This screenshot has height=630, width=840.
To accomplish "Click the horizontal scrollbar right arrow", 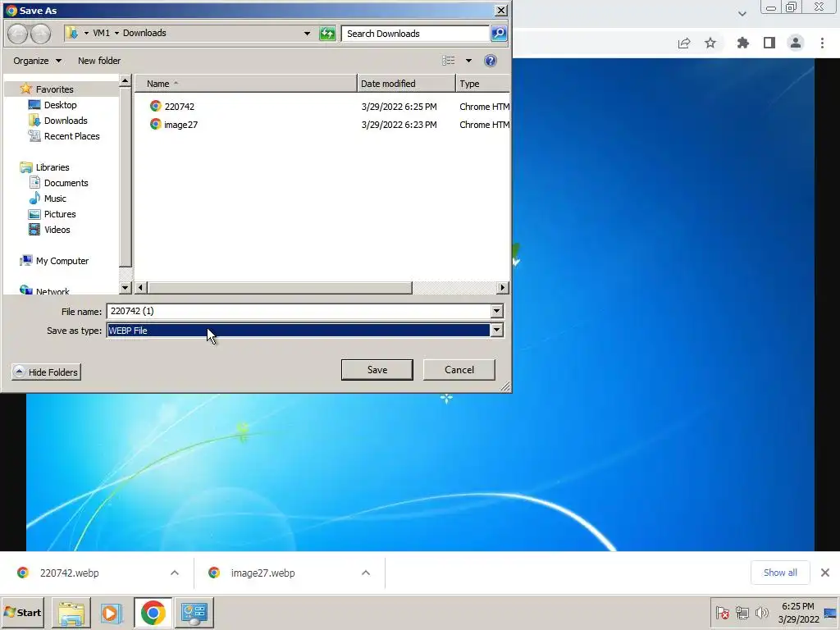I will [x=502, y=288].
